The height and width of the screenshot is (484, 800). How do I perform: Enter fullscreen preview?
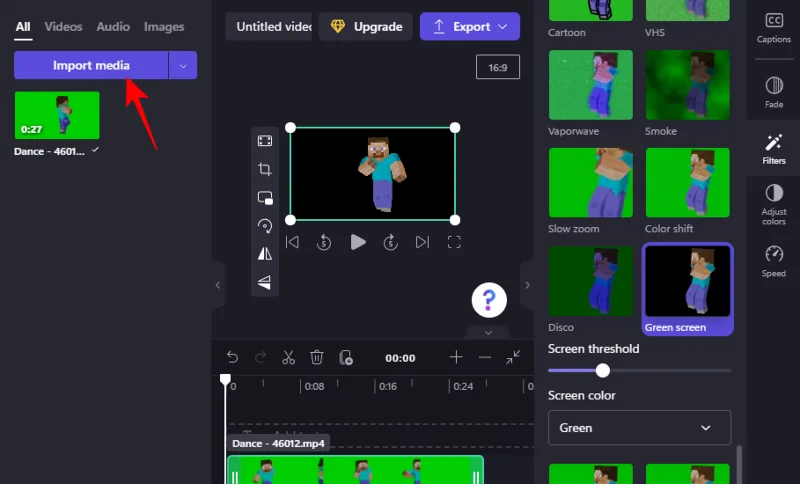pos(454,242)
